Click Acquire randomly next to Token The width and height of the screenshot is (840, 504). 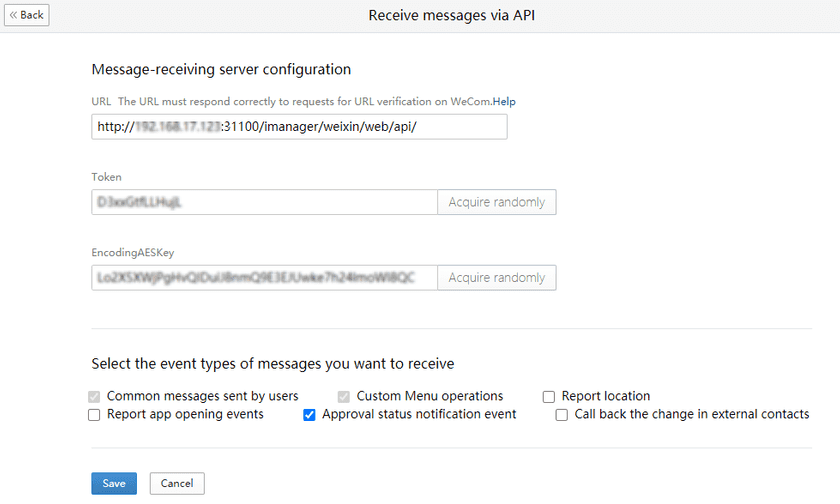pyautogui.click(x=496, y=202)
